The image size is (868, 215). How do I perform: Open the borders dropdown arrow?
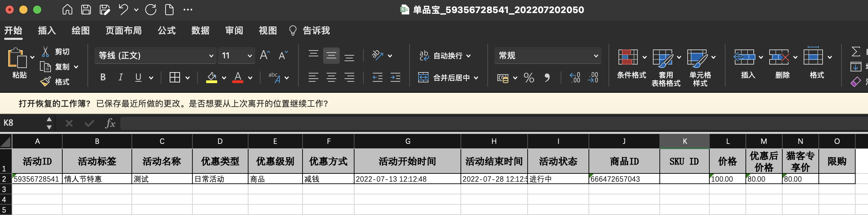coord(188,78)
